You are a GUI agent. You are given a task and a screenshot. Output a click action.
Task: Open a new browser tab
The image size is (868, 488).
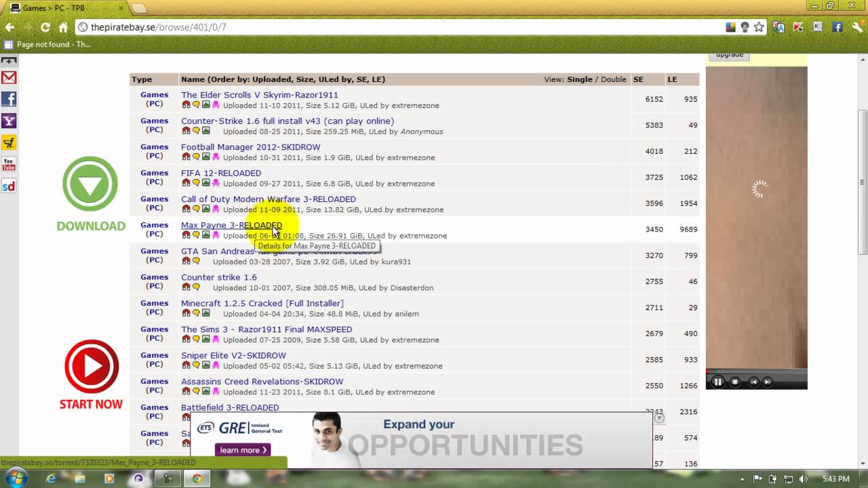coord(139,7)
